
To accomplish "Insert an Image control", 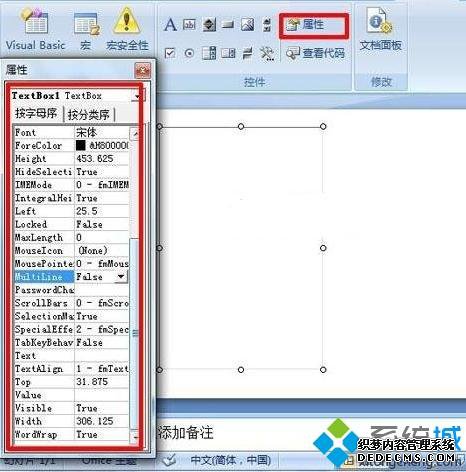I will tap(247, 25).
